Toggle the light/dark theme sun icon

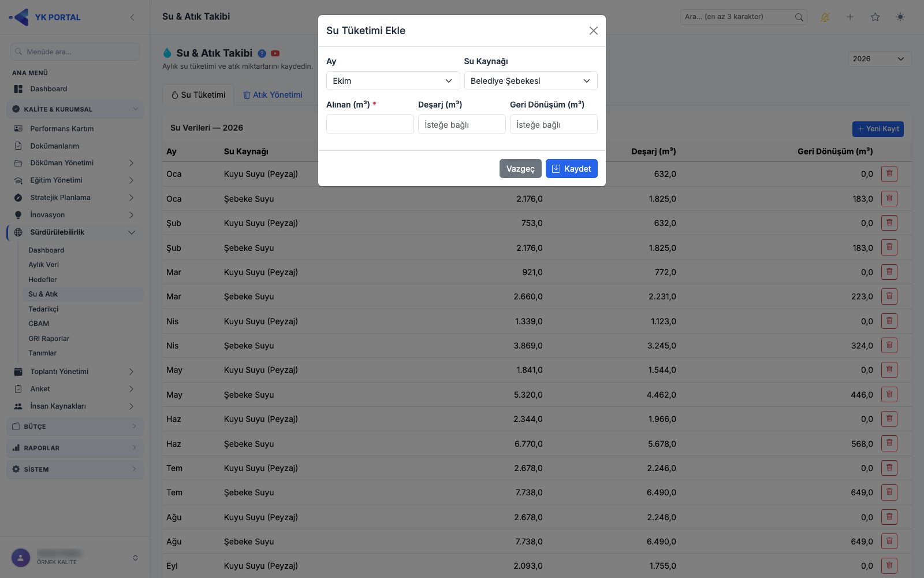(x=900, y=17)
